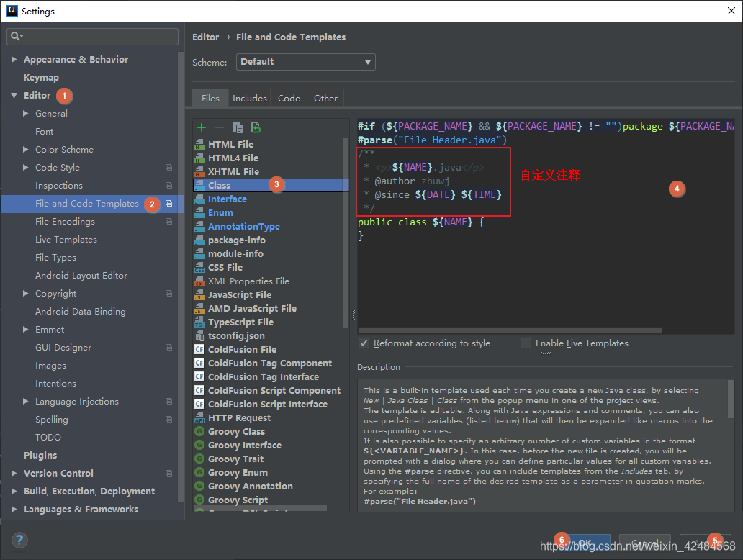
Task: Expand the Copyright node
Action: [26, 293]
